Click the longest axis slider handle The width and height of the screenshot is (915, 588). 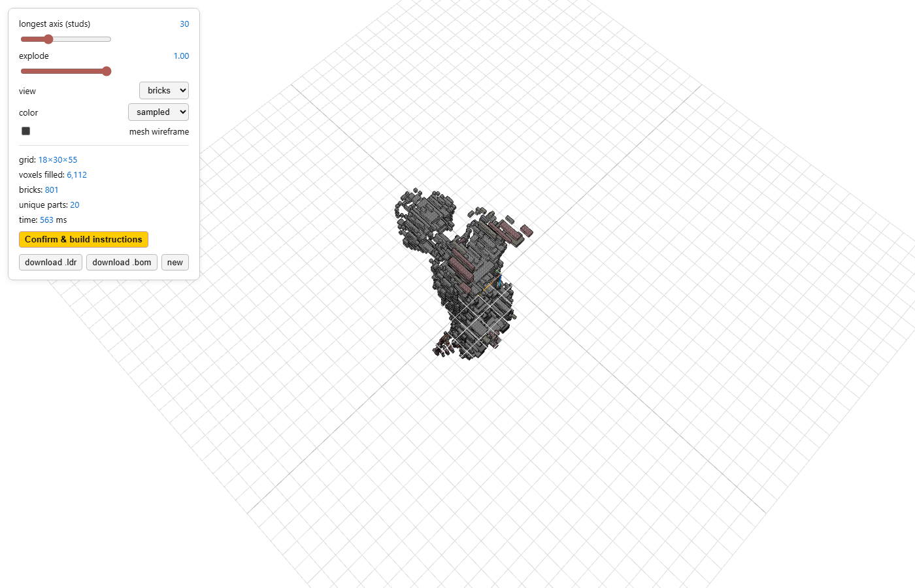pos(48,39)
